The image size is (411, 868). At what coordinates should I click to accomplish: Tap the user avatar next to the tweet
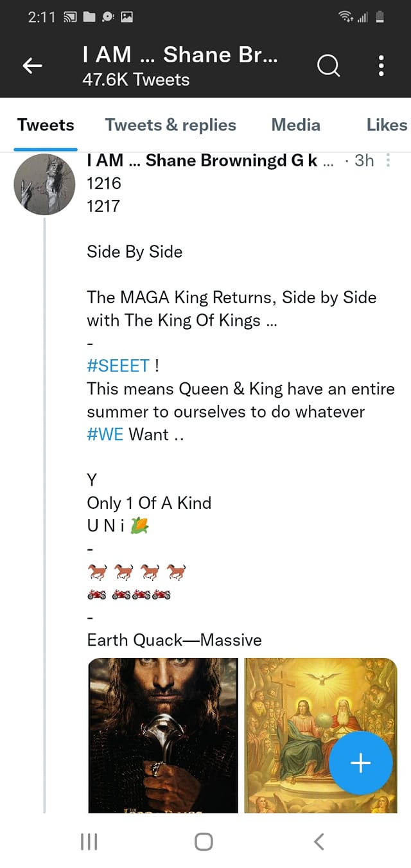pos(44,184)
